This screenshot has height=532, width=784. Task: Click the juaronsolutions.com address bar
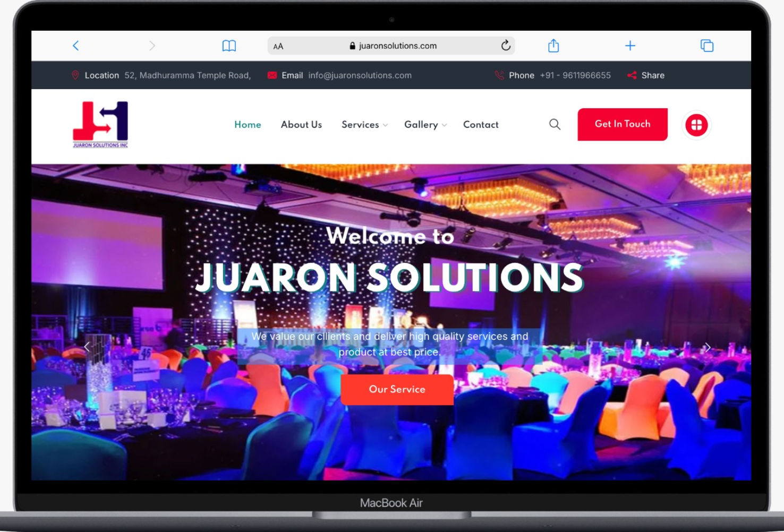[391, 46]
